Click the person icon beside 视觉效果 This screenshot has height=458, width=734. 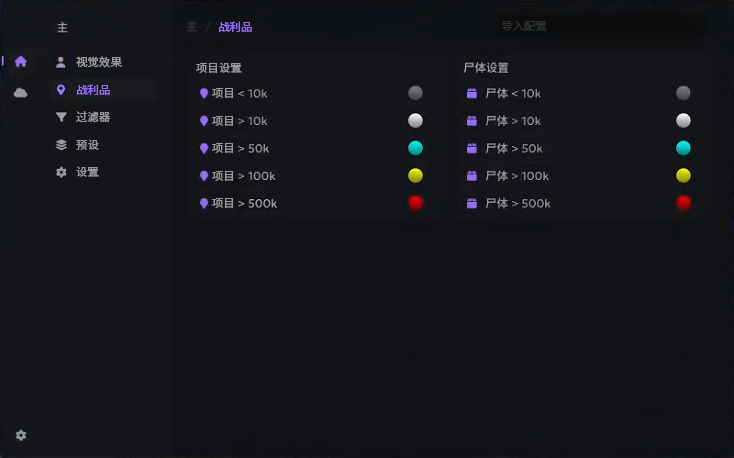point(61,62)
